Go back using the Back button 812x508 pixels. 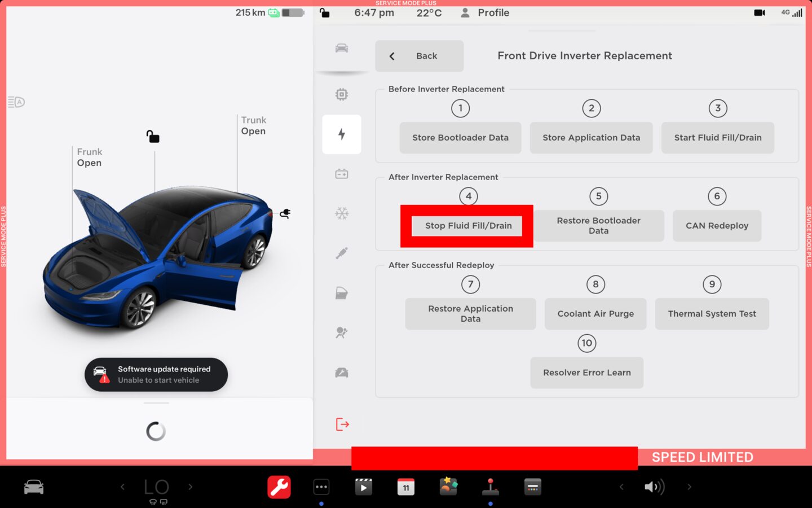pyautogui.click(x=419, y=56)
